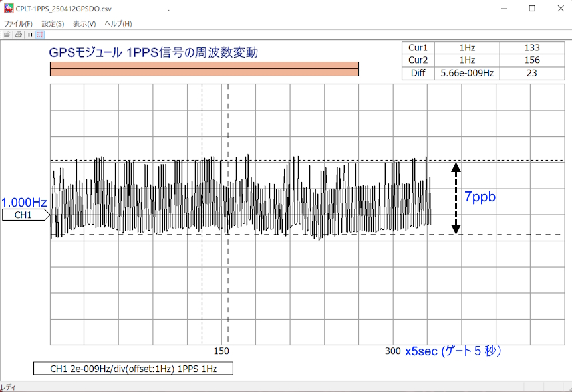Viewport: 572px width, 392px height.
Task: Open the 設定(S) menu
Action: coord(53,24)
